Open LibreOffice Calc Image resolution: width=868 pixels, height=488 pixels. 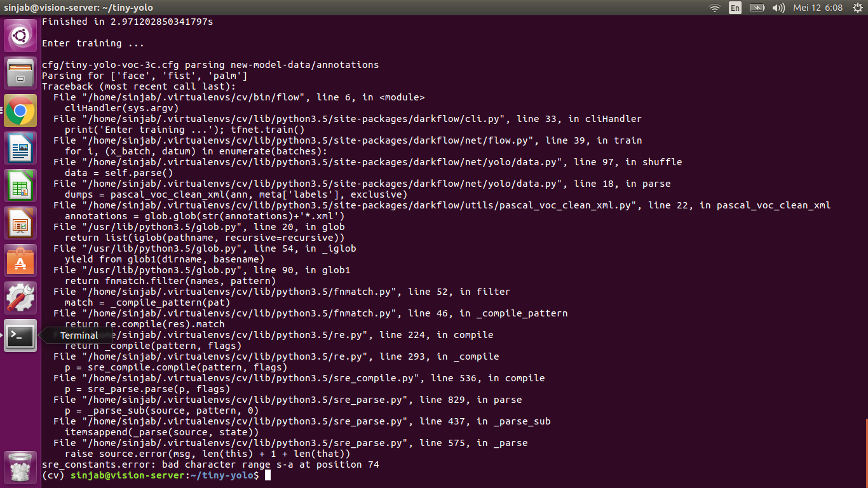point(20,185)
